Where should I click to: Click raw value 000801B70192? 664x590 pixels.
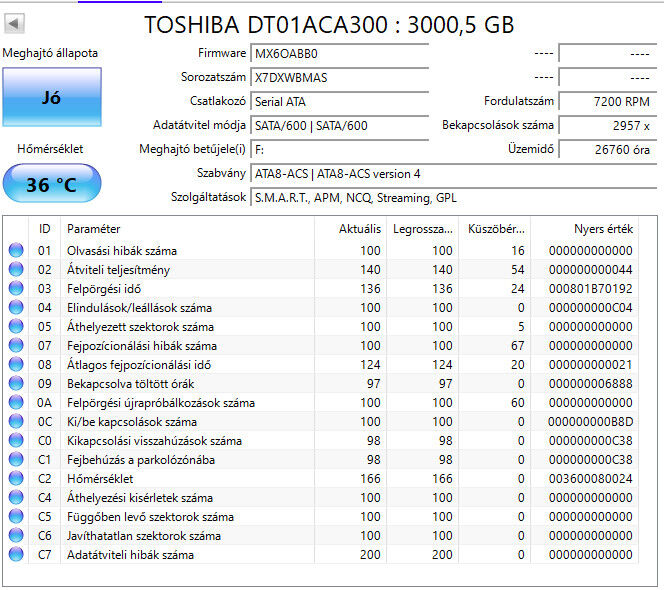point(590,289)
